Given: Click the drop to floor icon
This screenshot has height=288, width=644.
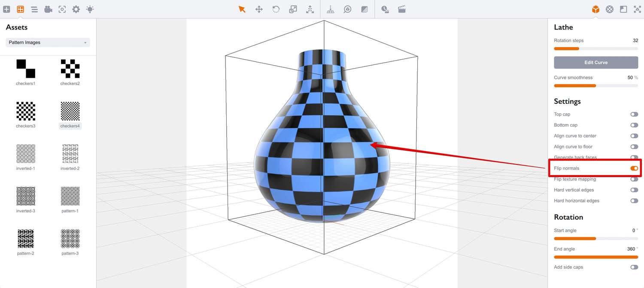Looking at the screenshot, I should pyautogui.click(x=331, y=9).
